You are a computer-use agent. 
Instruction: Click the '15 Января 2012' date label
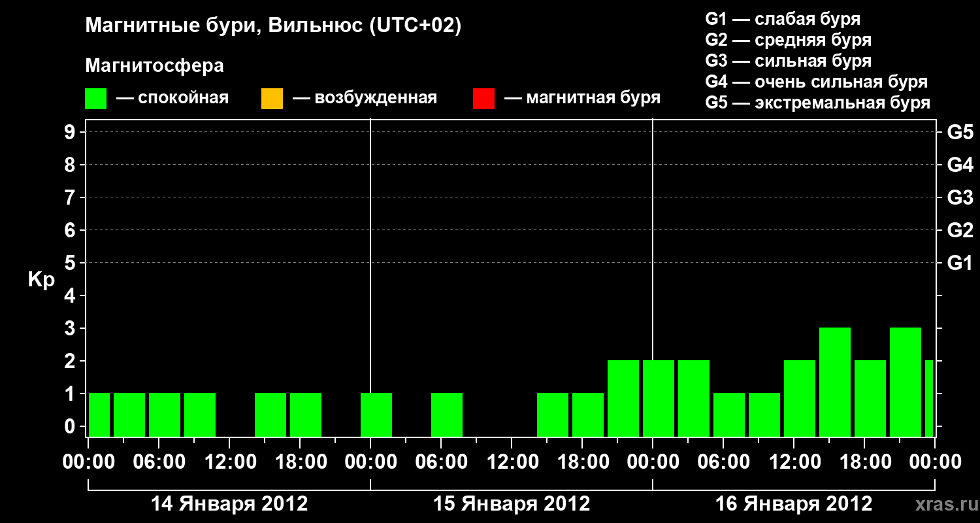(512, 504)
